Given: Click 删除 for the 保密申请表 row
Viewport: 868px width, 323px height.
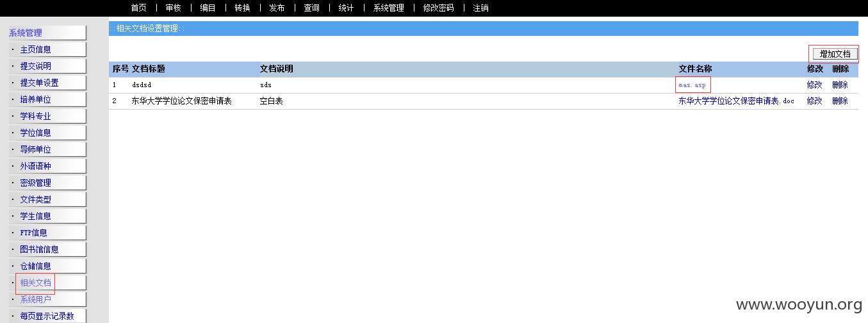Looking at the screenshot, I should point(840,101).
